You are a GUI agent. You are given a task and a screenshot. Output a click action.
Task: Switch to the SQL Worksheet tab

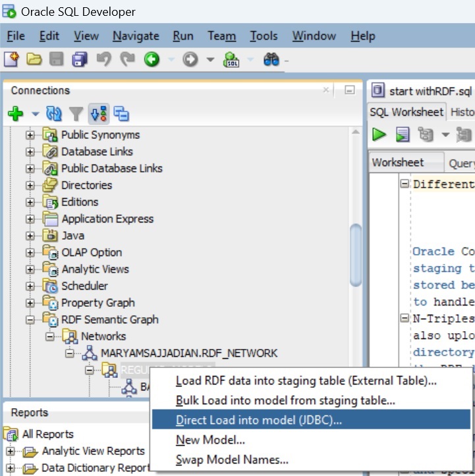[x=406, y=112]
